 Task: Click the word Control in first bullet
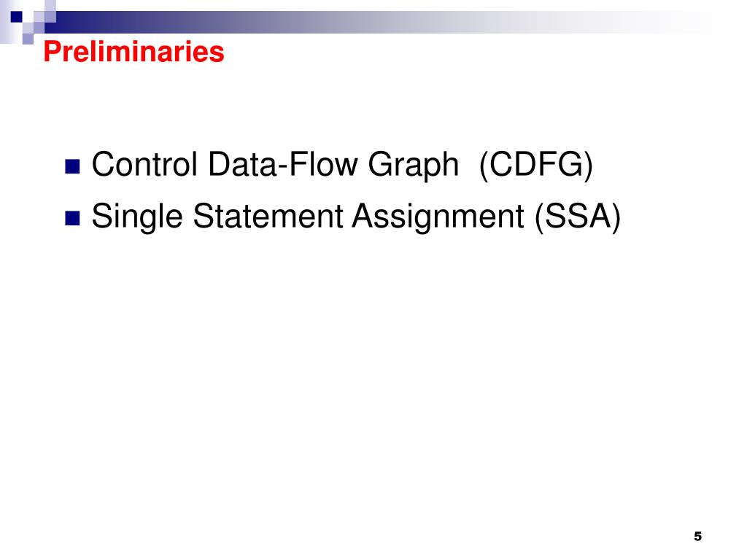(x=144, y=164)
